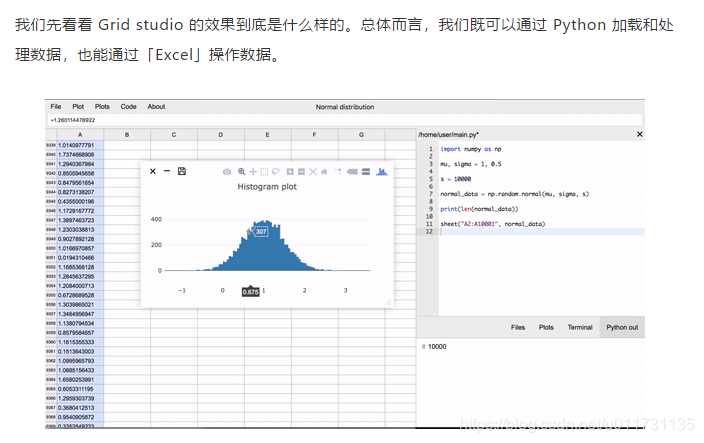The width and height of the screenshot is (704, 443).
Task: Click the formula bar input field
Action: pyautogui.click(x=345, y=120)
